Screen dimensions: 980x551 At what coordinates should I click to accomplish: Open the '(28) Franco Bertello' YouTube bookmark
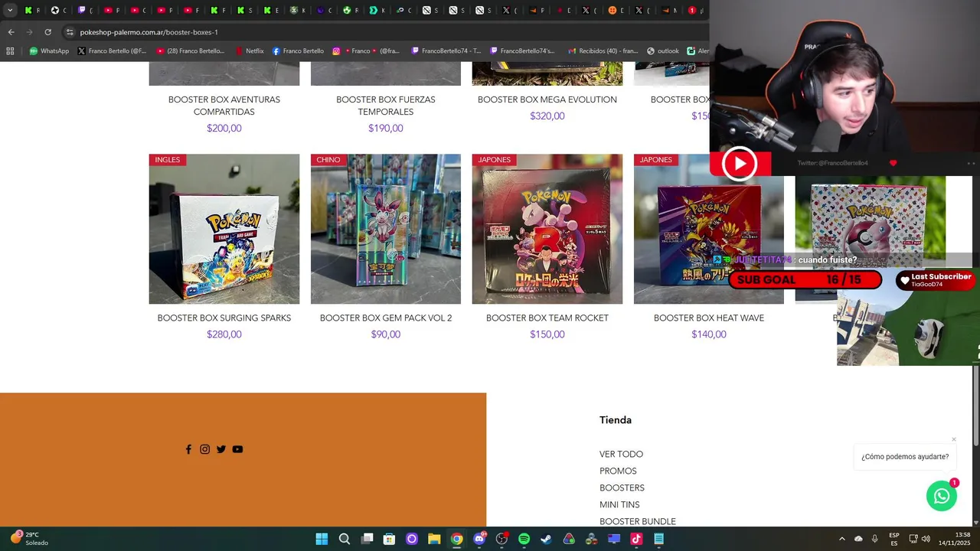(191, 51)
